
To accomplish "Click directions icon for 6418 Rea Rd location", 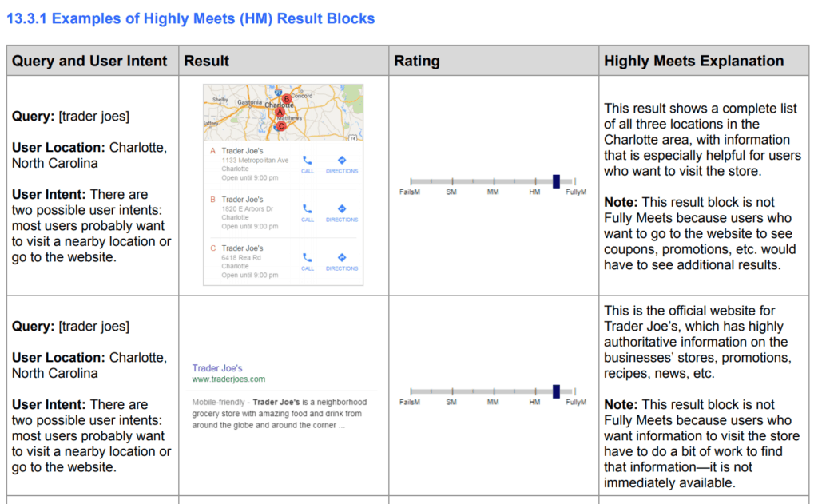I will click(342, 257).
